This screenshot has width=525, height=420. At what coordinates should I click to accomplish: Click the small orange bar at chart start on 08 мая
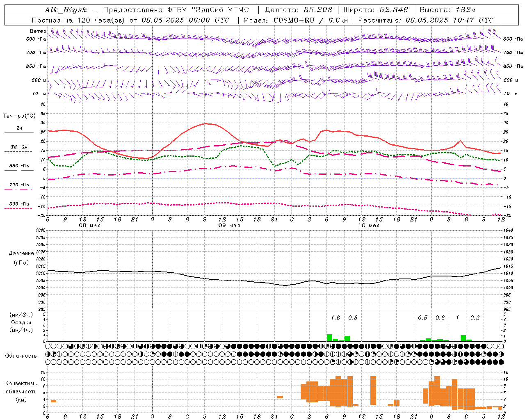(x=53, y=401)
